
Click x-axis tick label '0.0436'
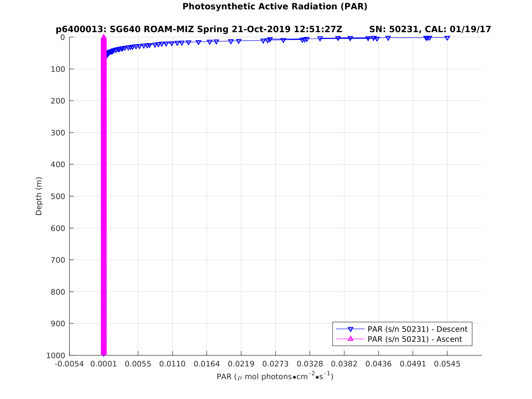click(379, 364)
